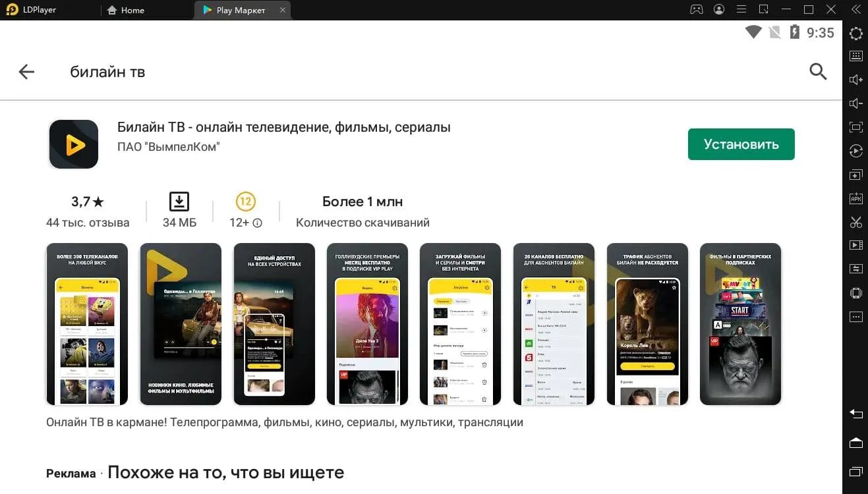Open Android recent apps in sidebar

(x=855, y=471)
